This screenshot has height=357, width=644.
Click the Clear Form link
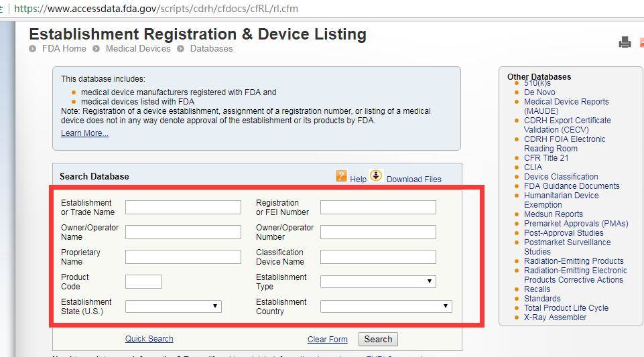coord(327,340)
